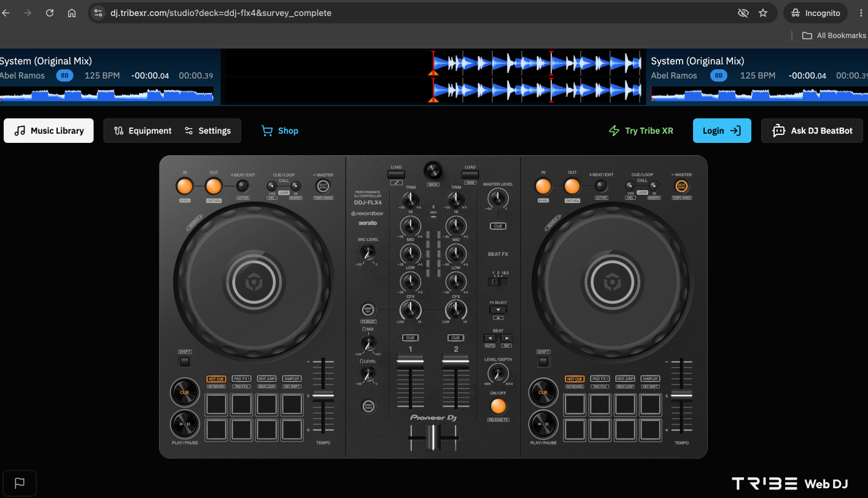Select PAD FX1 mode on right deck
Viewport: 868px width, 498px height.
[x=600, y=379]
